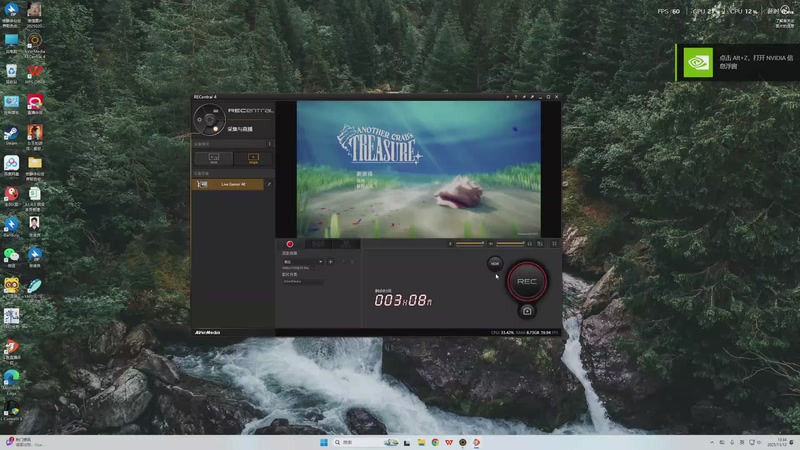This screenshot has width=800, height=450.
Task: Open the Steam desktop shortcut
Action: tap(11, 134)
